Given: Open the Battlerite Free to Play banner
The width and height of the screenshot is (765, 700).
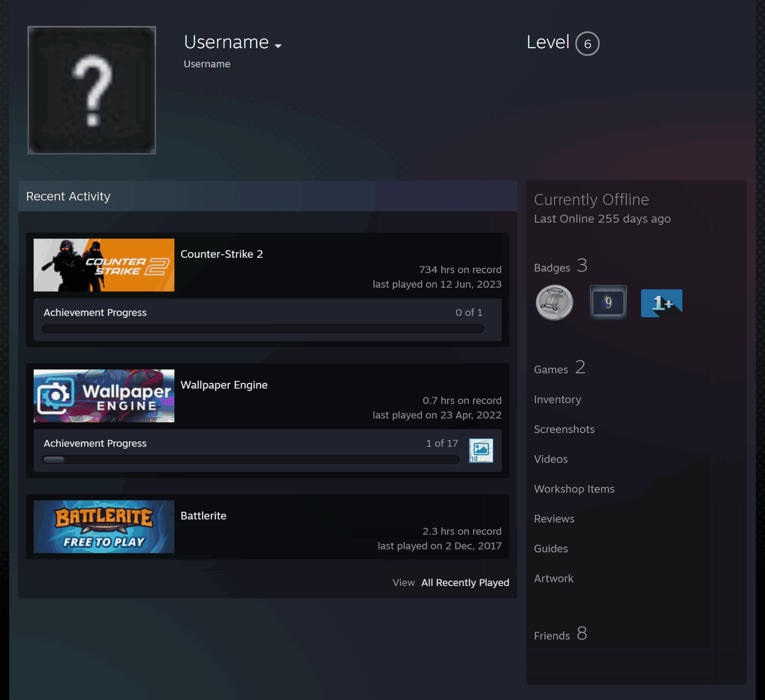Looking at the screenshot, I should 104,526.
